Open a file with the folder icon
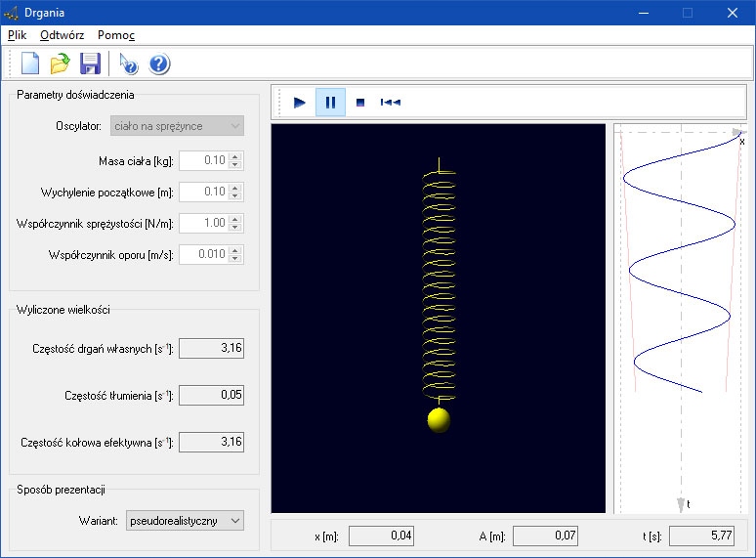756x558 pixels. coord(60,64)
